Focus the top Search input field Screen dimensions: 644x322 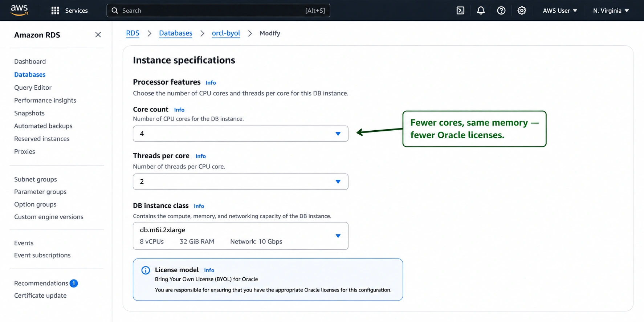point(218,11)
